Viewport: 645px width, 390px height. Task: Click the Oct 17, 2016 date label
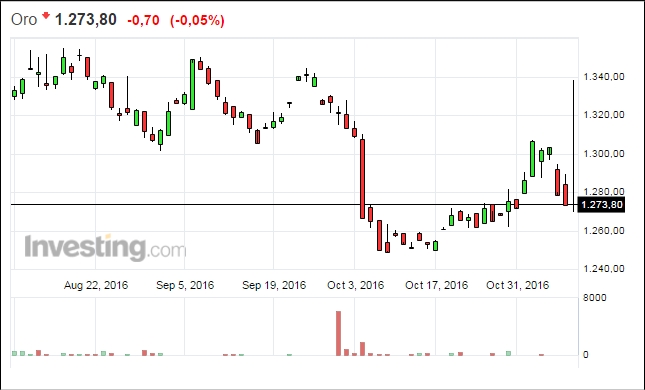(436, 285)
